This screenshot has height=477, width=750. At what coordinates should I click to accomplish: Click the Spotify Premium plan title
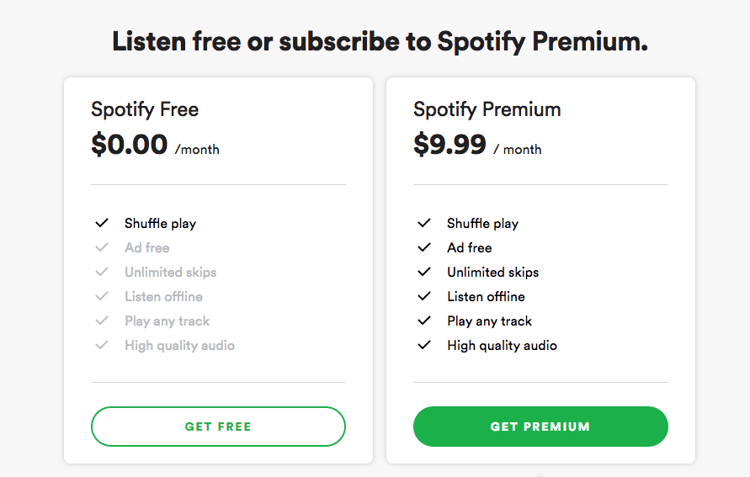(487, 109)
